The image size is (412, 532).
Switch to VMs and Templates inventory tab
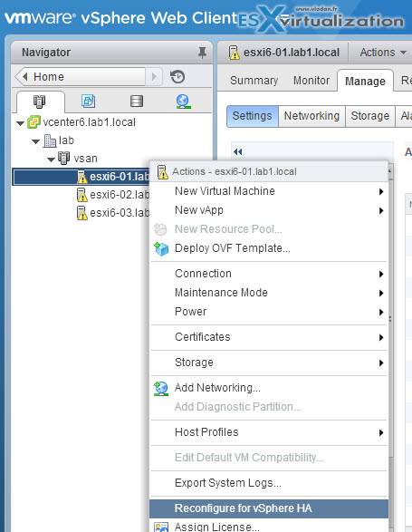(x=88, y=101)
